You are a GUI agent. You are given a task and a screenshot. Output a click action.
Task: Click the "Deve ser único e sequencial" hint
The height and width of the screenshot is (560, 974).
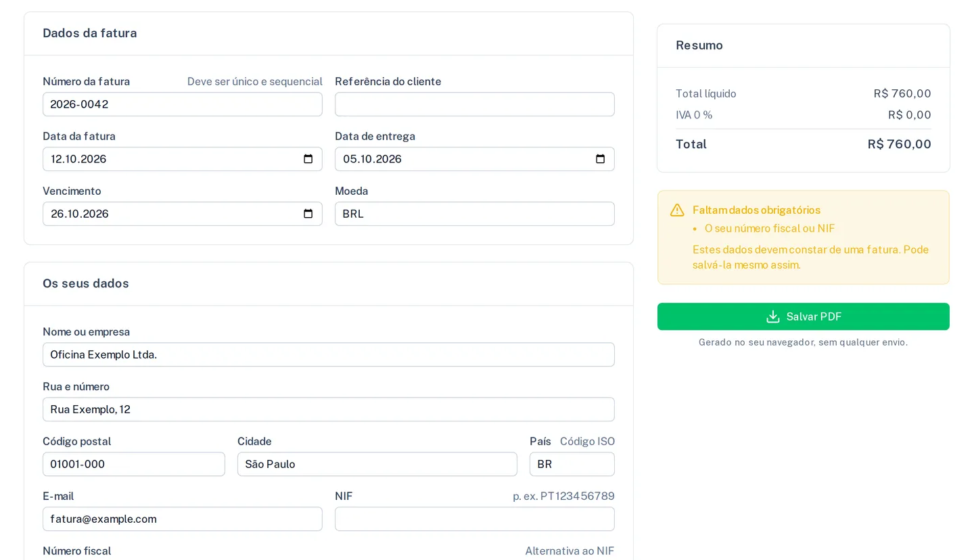point(255,82)
